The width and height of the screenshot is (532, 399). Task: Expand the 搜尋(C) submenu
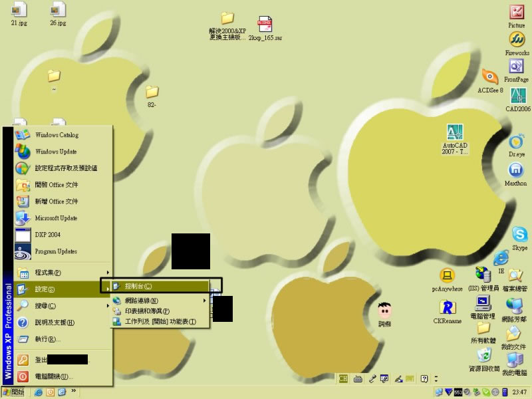pos(63,306)
